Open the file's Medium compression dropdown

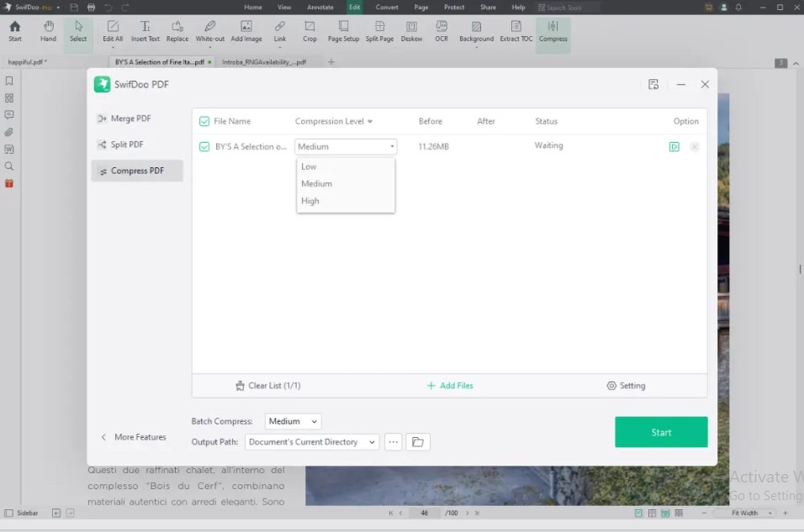(x=346, y=146)
